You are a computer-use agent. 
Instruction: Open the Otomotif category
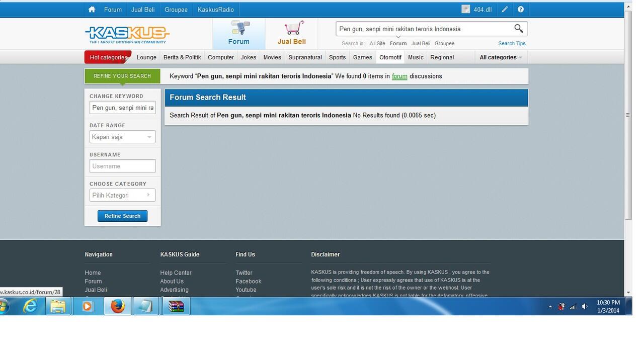pos(390,57)
